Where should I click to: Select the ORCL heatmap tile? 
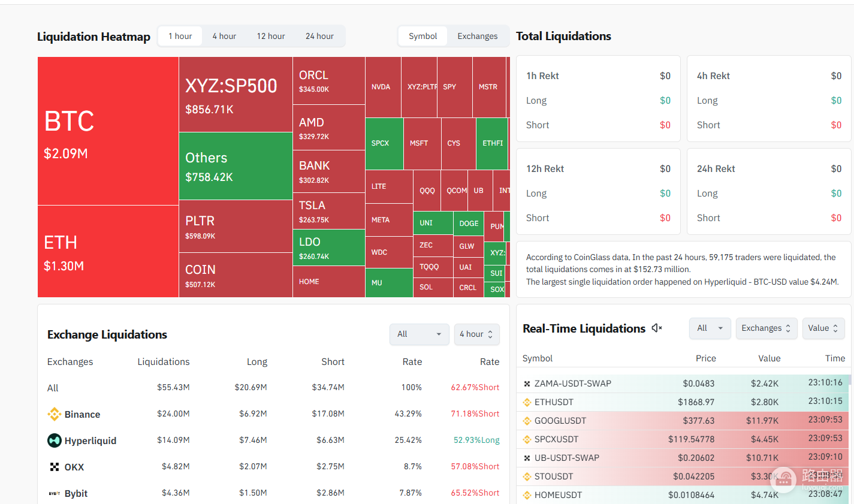[329, 81]
